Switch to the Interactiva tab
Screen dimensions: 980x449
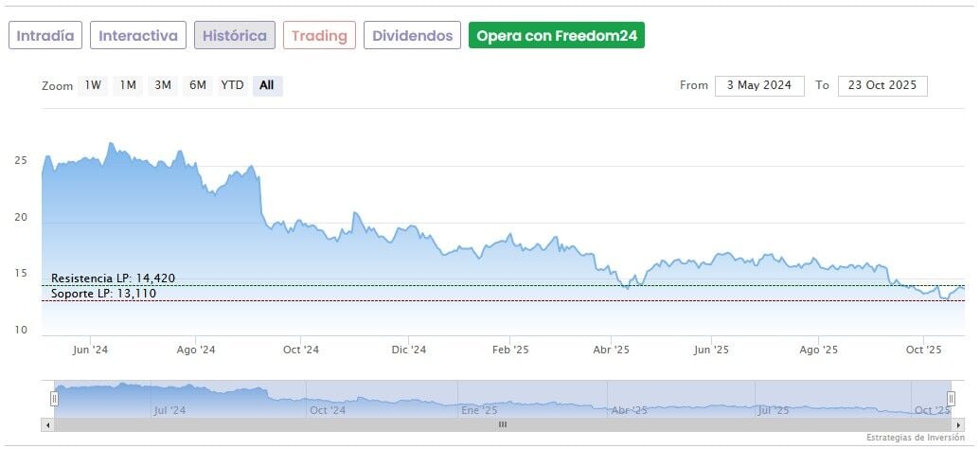tap(138, 36)
